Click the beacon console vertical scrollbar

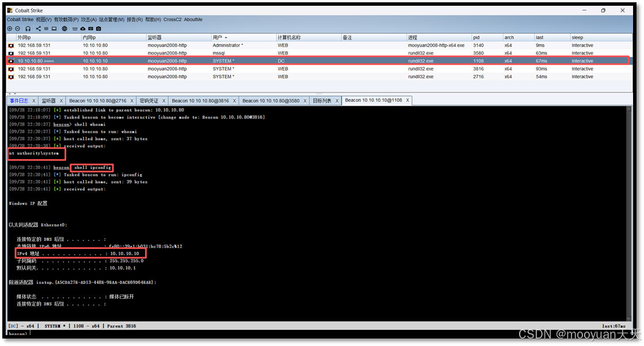(x=628, y=213)
